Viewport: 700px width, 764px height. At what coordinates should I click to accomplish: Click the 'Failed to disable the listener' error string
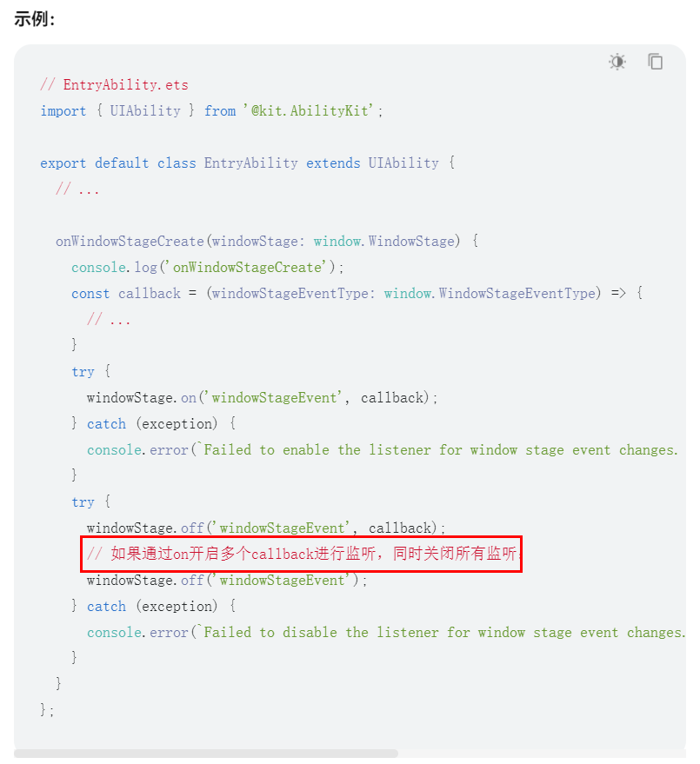(x=444, y=633)
